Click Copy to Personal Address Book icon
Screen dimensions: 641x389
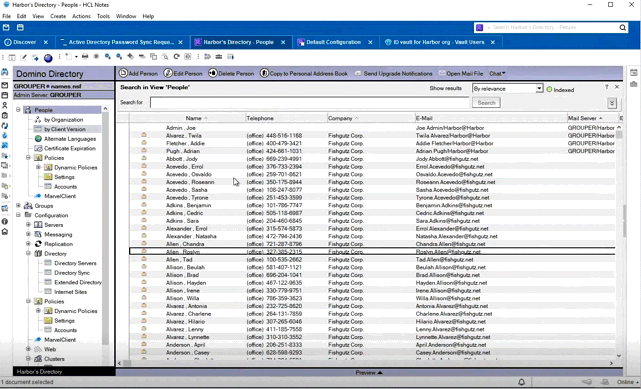click(x=264, y=73)
